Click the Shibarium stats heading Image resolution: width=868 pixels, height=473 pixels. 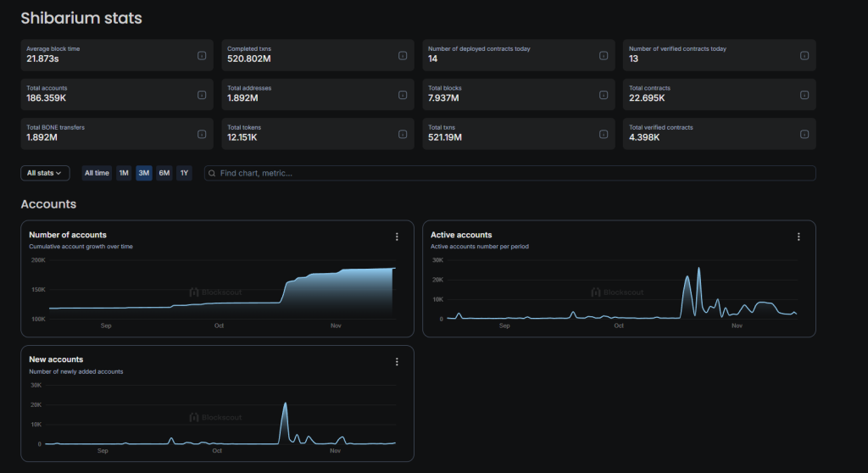[x=81, y=19]
